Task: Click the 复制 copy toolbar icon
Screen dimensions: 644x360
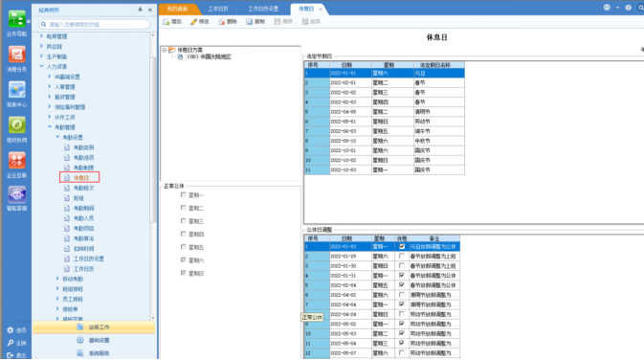Action: (x=250, y=21)
